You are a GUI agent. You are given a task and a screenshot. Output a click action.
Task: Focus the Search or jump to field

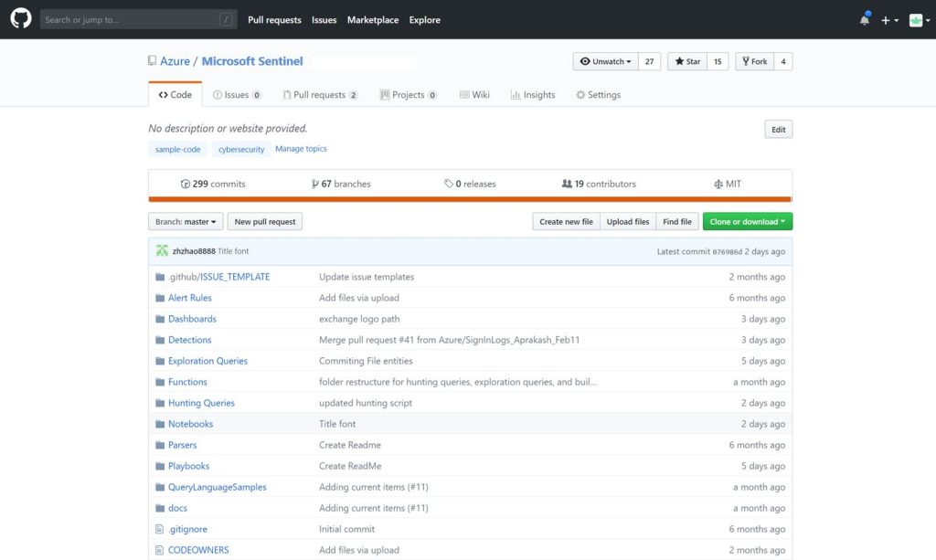[x=139, y=19]
